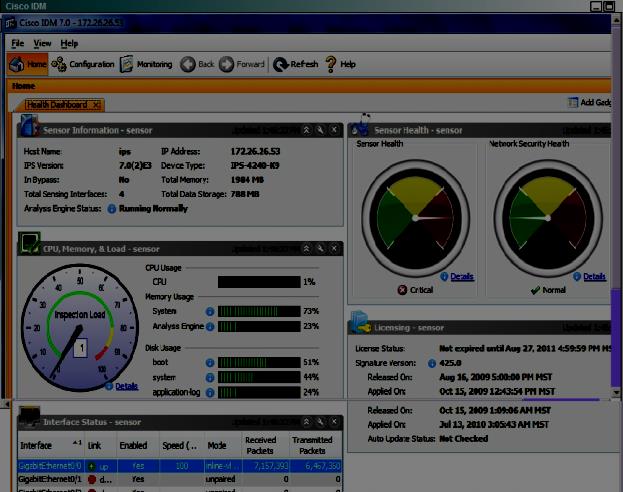Open Monitoring from the toolbar
Image resolution: width=623 pixels, height=492 pixels.
[146, 64]
